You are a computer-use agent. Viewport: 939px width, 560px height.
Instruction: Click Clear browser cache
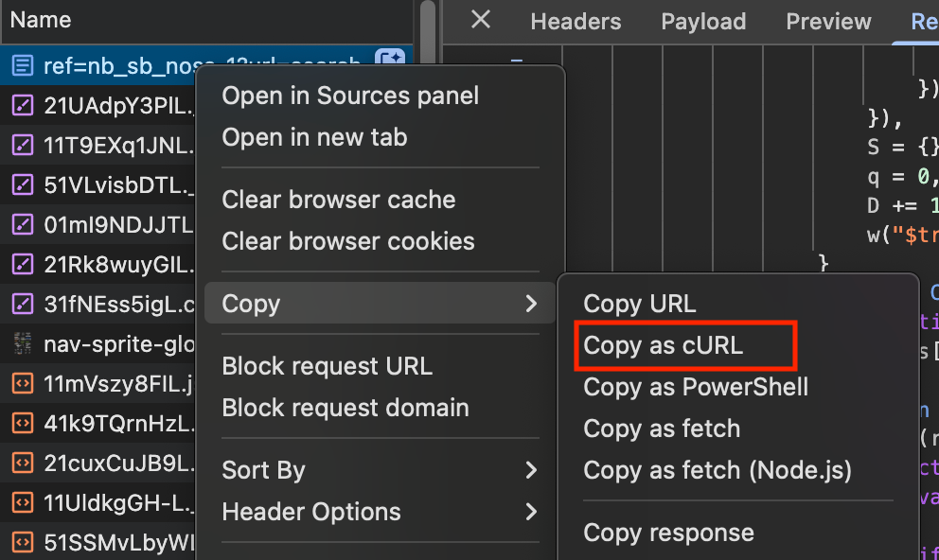point(338,200)
